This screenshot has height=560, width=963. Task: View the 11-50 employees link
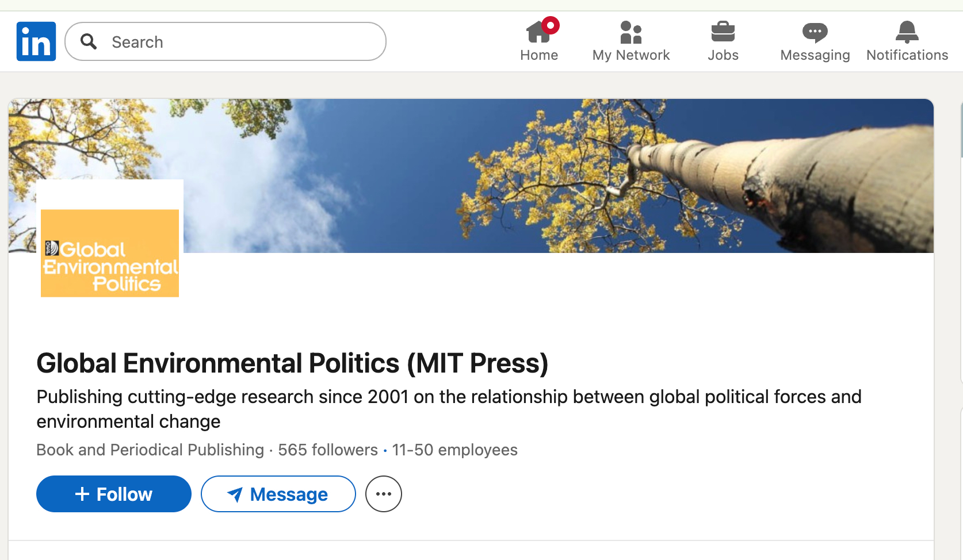454,450
